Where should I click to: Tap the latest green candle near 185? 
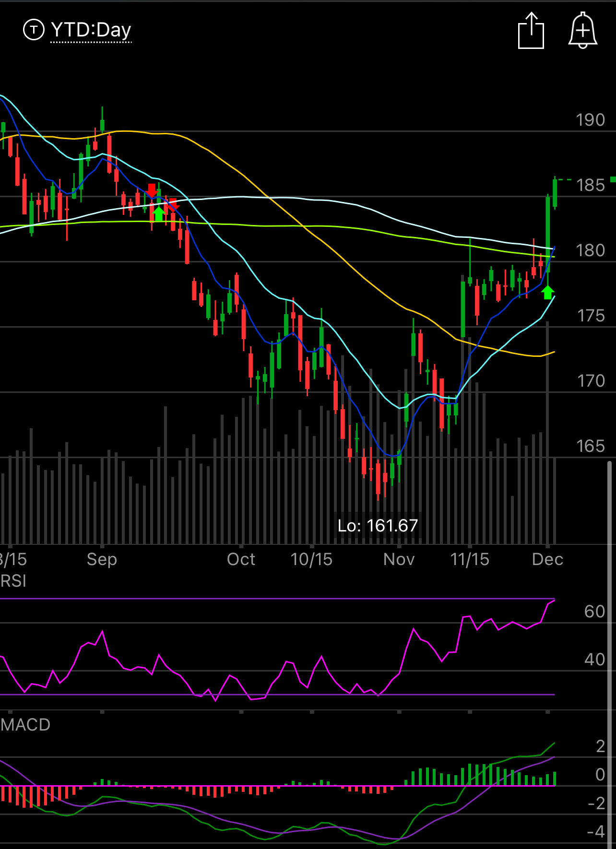(x=555, y=193)
